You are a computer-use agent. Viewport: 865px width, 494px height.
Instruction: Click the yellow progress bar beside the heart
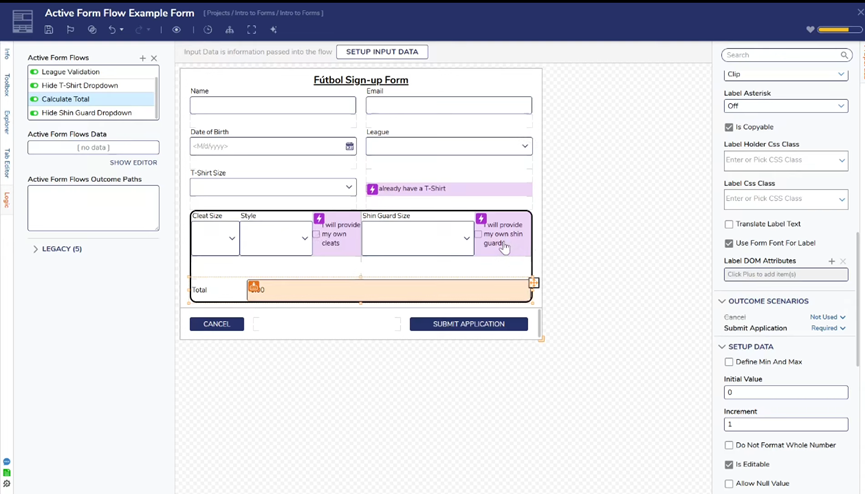(x=840, y=30)
